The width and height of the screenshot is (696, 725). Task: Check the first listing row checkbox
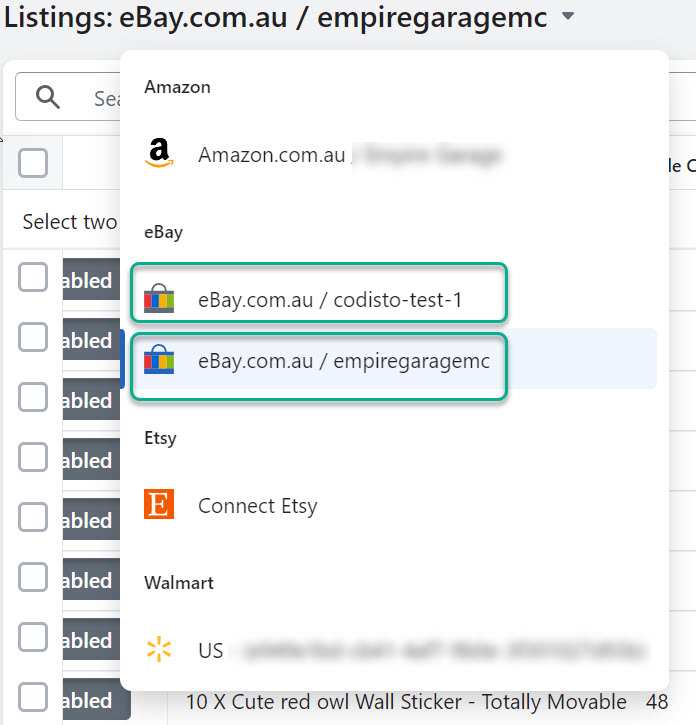[x=33, y=277]
